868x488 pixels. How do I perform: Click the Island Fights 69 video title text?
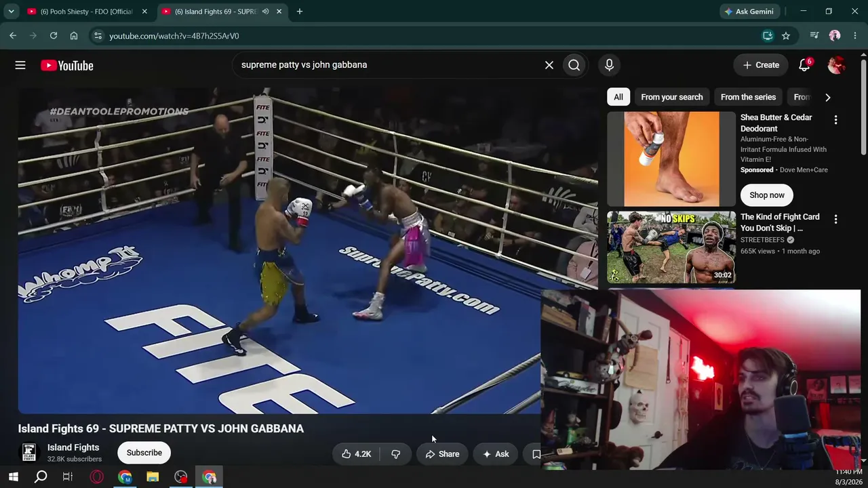click(x=161, y=428)
